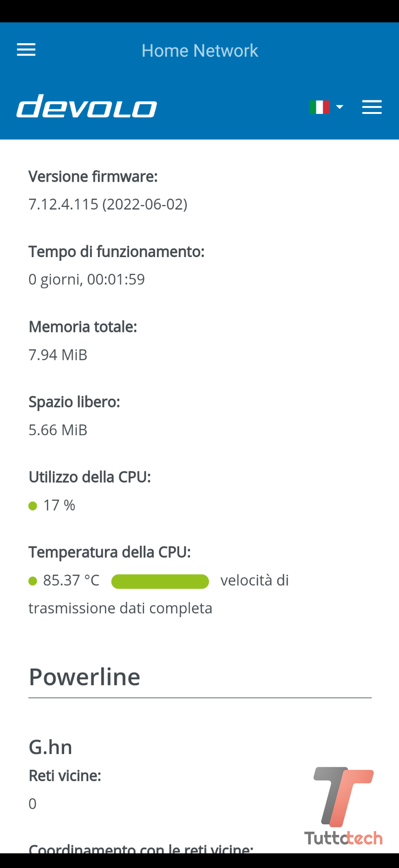
Task: Tap the Home Network title
Action: point(200,51)
